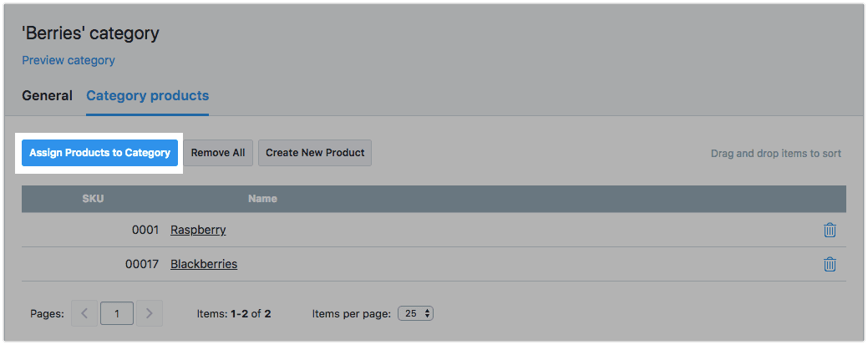Select the SKU 0001 cell

144,230
